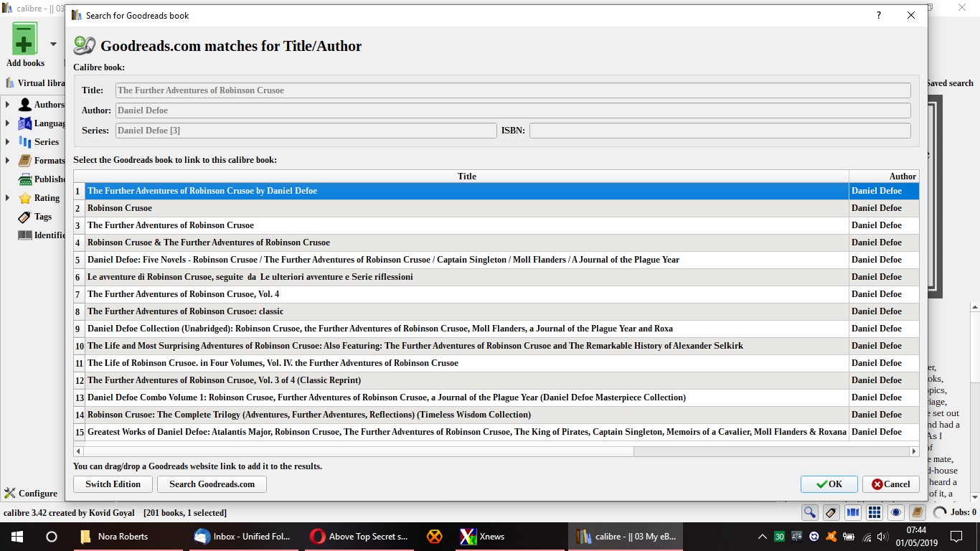Click the Title column header in results table
Screen dimensions: 980x551
pos(467,176)
